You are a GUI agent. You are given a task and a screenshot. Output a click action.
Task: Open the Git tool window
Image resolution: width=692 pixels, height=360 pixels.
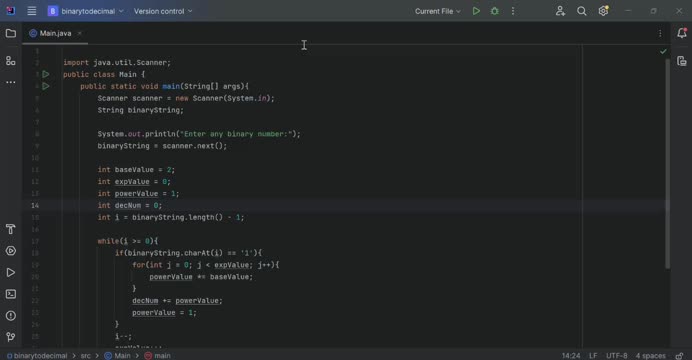click(11, 337)
